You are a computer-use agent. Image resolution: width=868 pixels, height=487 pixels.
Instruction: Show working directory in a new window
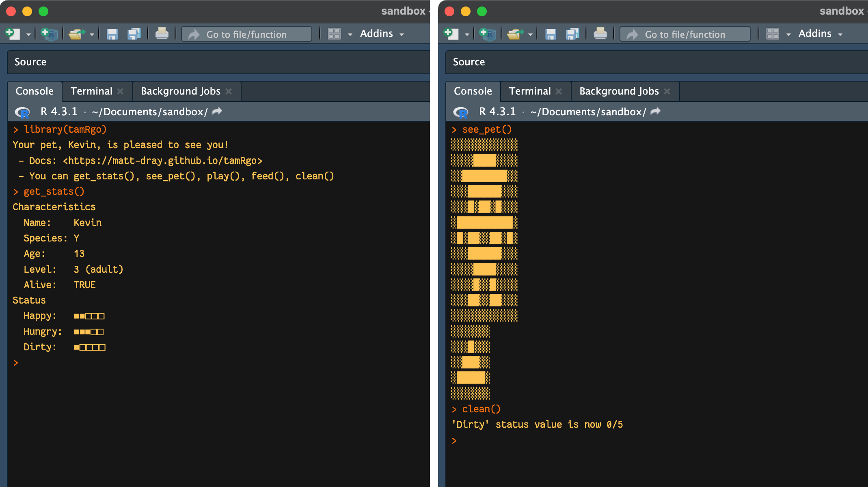[x=216, y=111]
